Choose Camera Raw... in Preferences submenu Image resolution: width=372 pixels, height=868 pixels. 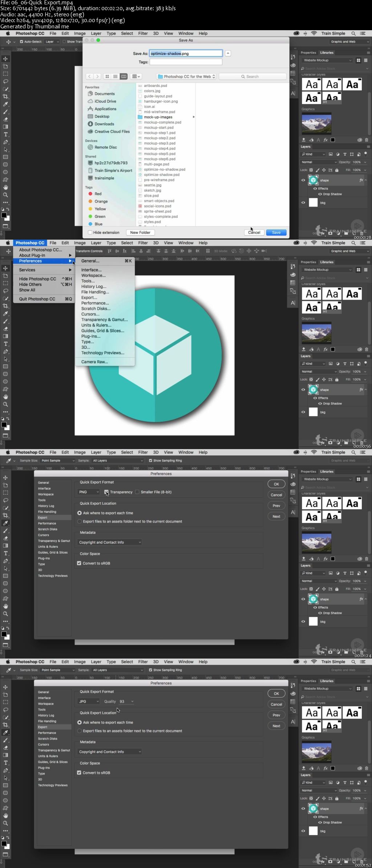pos(94,362)
